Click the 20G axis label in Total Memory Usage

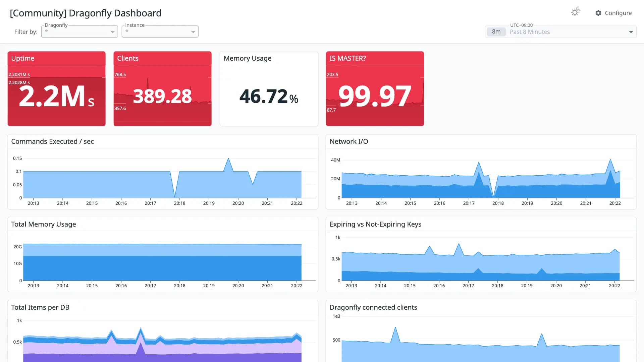[17, 247]
